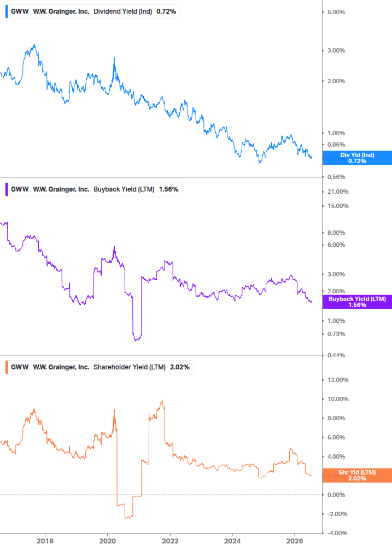Click the 0.00% axis label in shareholder yield chart
The image size is (392, 550).
[x=336, y=495]
